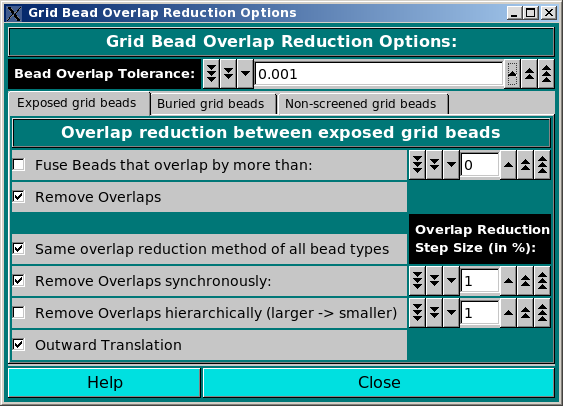Viewport: 563px width, 406px height.
Task: Triple-arrow increase Bead Overlap Tolerance
Action: tap(546, 74)
